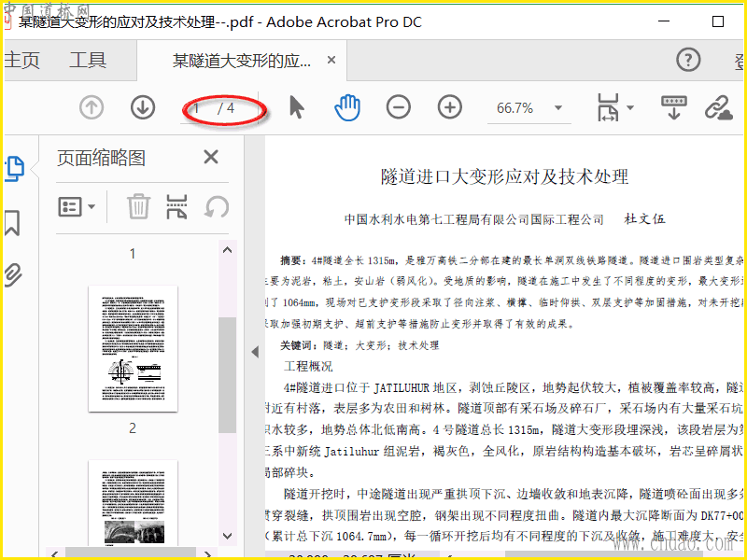Click the insert/extract pages icon

(x=176, y=206)
